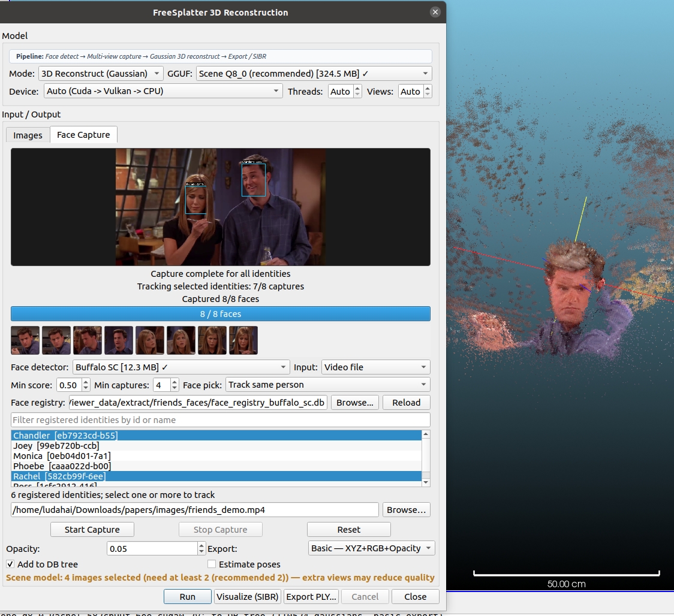
Task: Click the Threads spinner field
Action: 341,91
